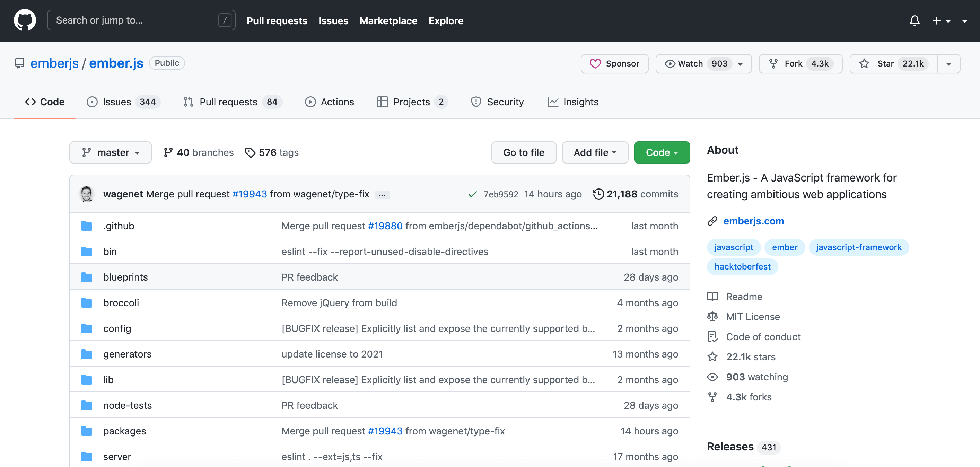Select the javascript topic tag
Screen dimensions: 980x467
[734, 247]
